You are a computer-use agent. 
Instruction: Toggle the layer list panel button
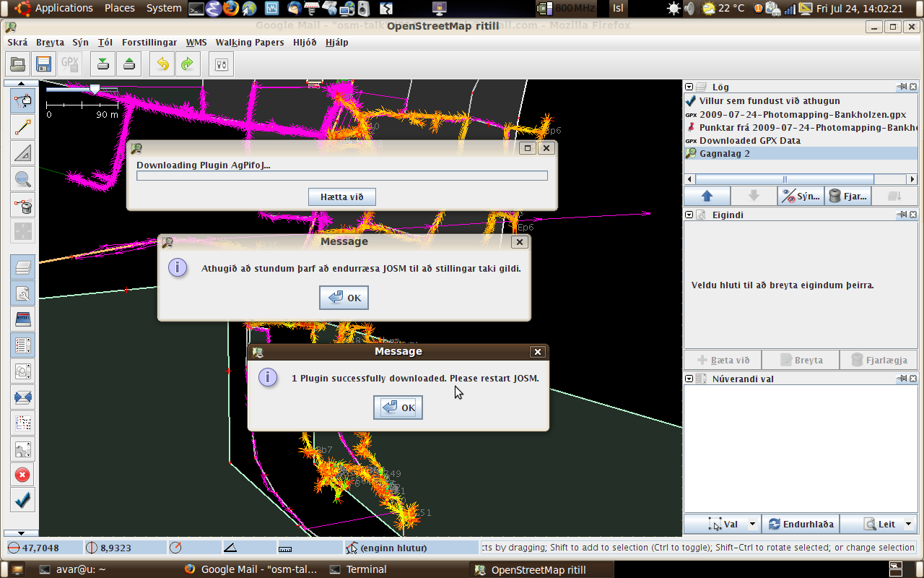pos(23,267)
